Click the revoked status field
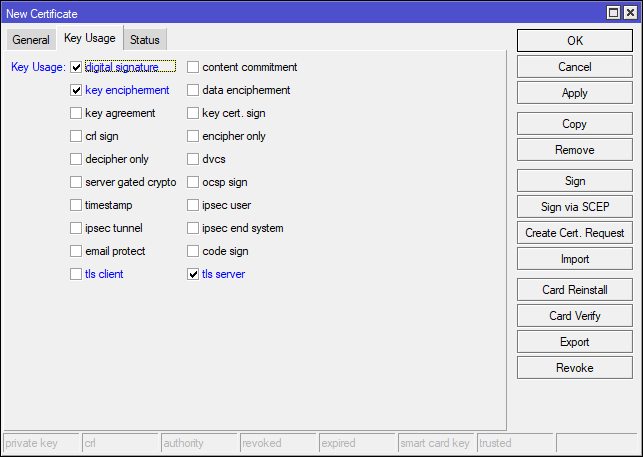Image resolution: width=643 pixels, height=458 pixels. pyautogui.click(x=278, y=443)
